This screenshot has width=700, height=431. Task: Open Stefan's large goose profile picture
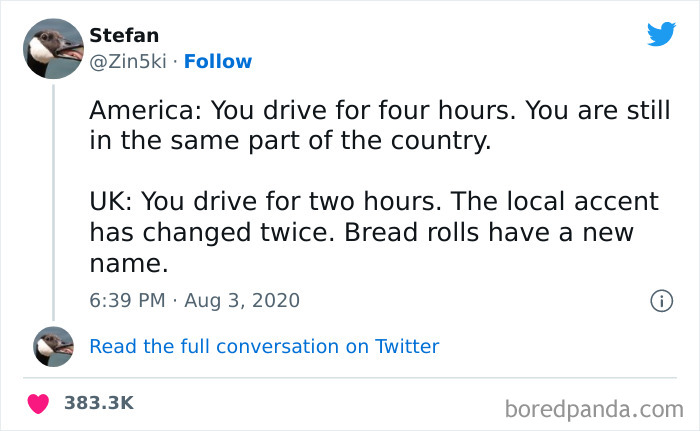pyautogui.click(x=53, y=49)
